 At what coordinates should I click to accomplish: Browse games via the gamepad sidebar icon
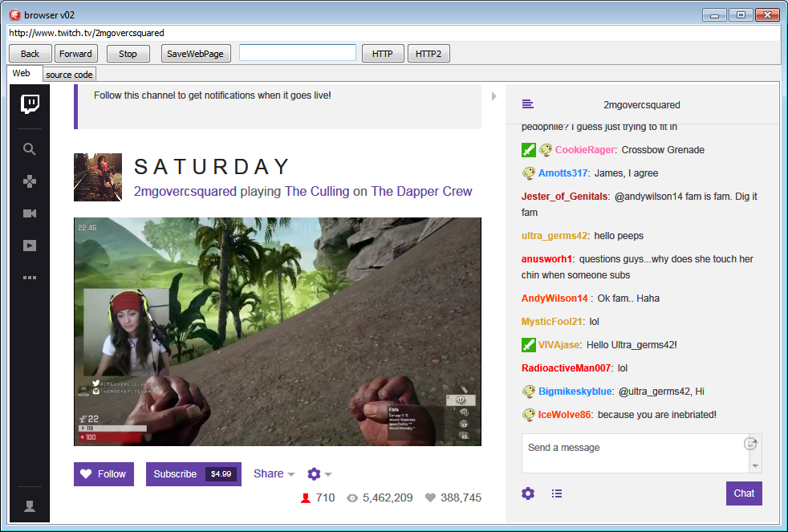30,181
